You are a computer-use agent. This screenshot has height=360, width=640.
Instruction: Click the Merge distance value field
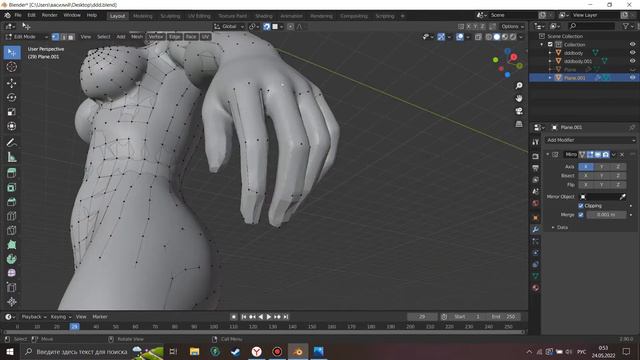point(606,215)
